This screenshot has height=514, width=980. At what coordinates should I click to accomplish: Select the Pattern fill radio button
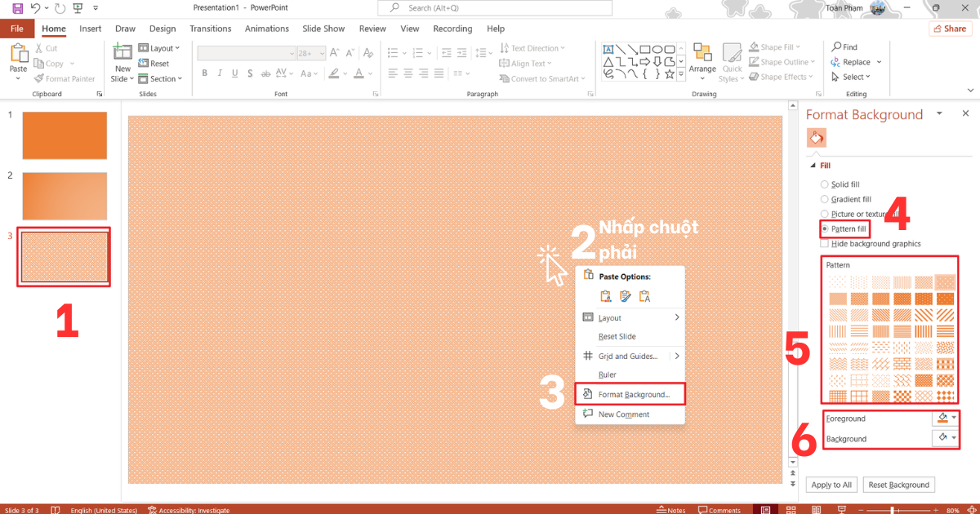(x=825, y=228)
